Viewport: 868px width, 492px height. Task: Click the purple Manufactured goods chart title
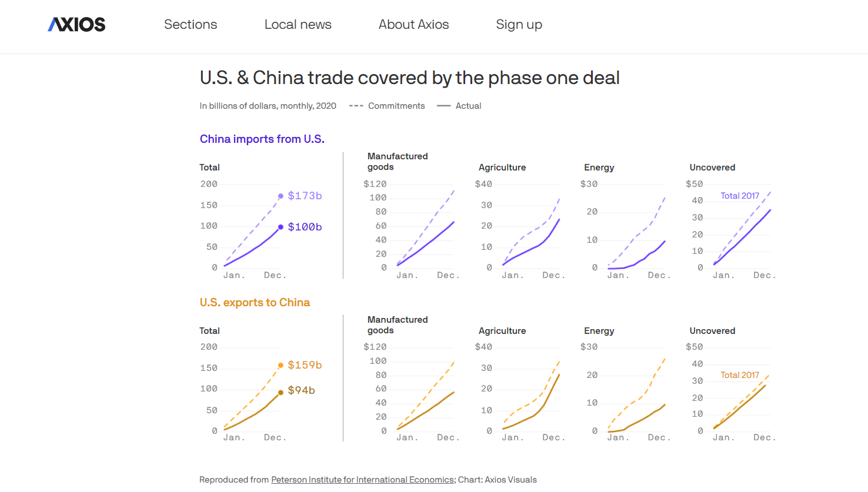tap(398, 162)
